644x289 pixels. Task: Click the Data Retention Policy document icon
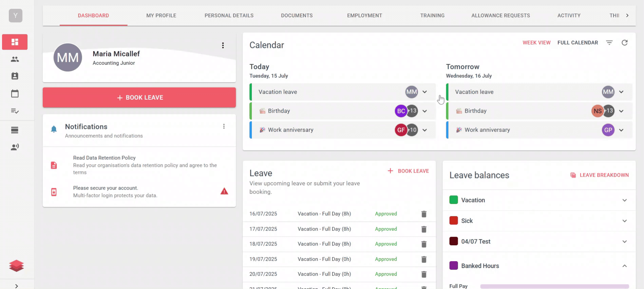[x=54, y=165]
